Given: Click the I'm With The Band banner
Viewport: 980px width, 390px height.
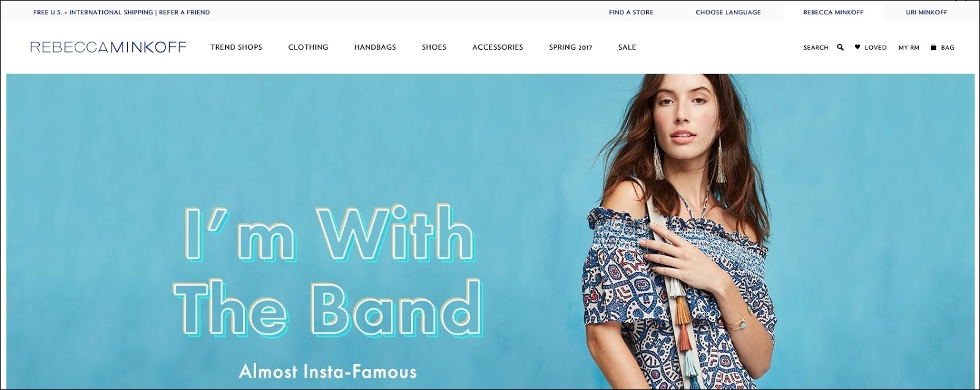Looking at the screenshot, I should coord(490,232).
